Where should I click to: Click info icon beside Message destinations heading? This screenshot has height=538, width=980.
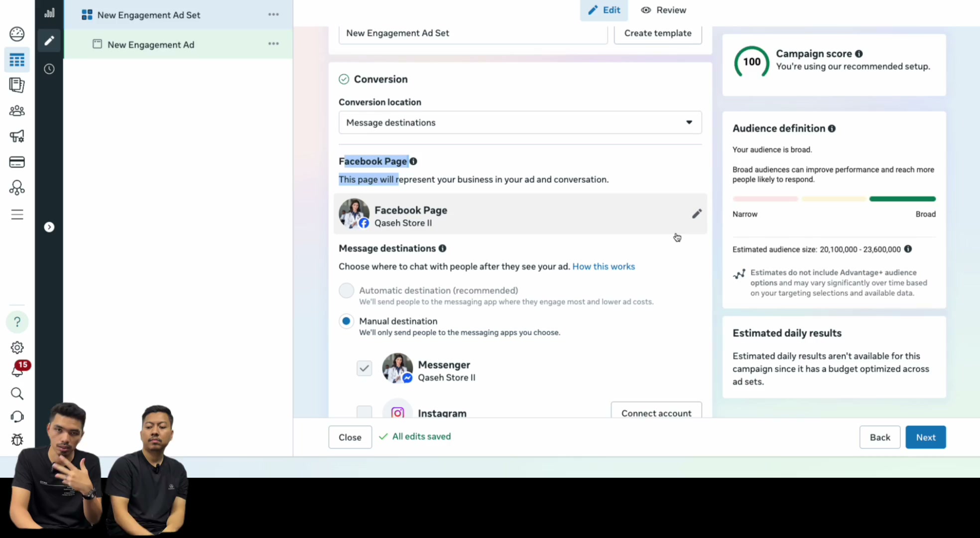pyautogui.click(x=442, y=248)
